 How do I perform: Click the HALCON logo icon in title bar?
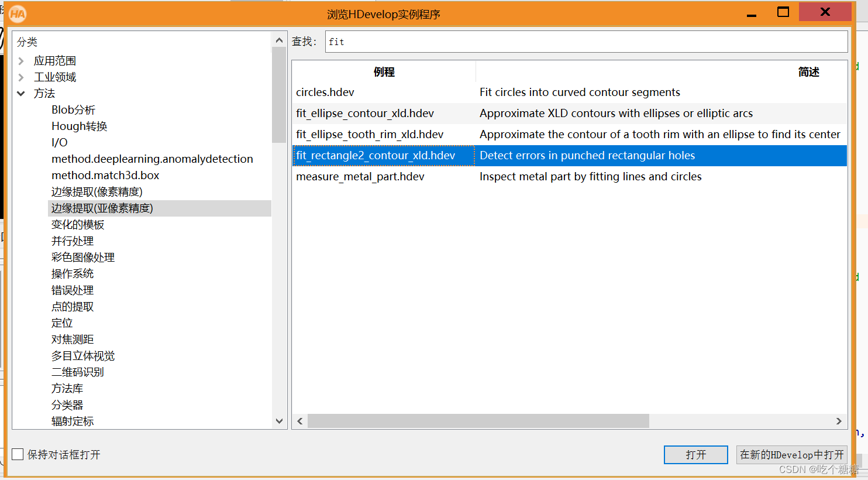(18, 13)
